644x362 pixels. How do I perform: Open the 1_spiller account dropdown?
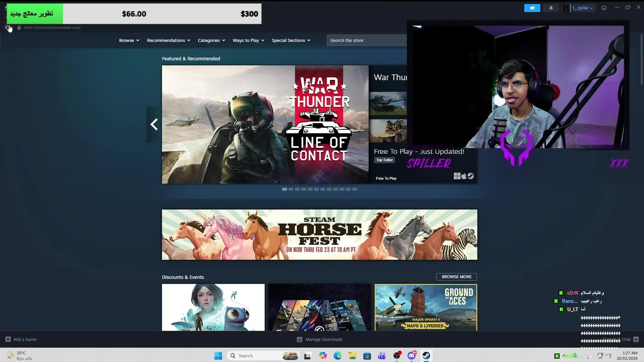tap(579, 8)
